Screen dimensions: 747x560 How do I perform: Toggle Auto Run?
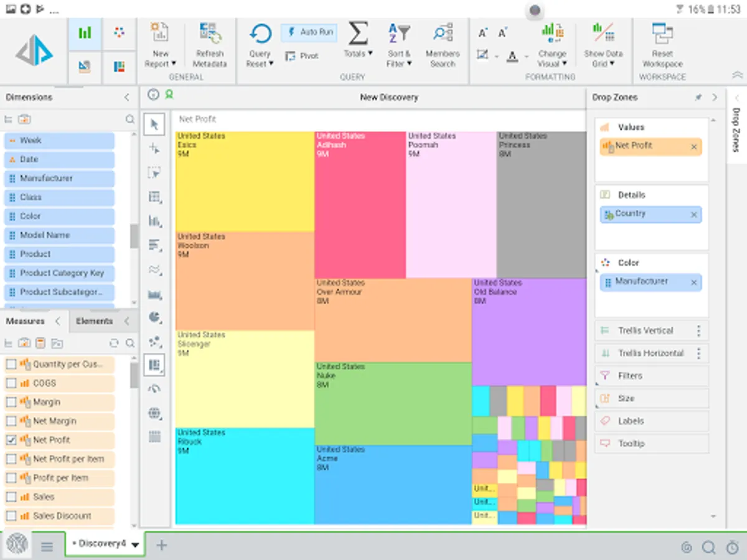point(309,32)
